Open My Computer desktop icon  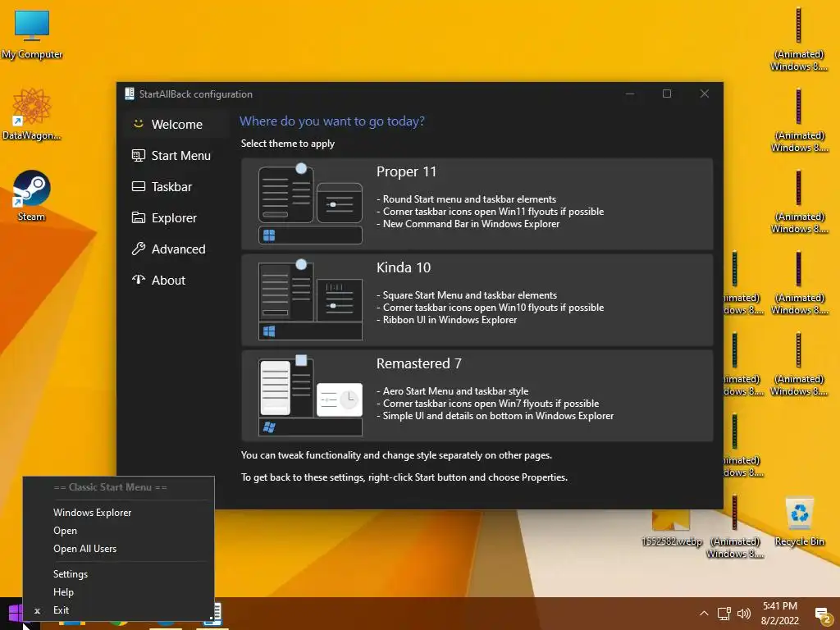(x=32, y=34)
